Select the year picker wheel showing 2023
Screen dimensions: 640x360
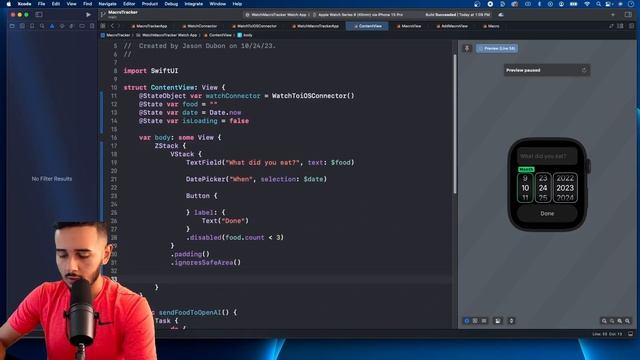pos(565,188)
